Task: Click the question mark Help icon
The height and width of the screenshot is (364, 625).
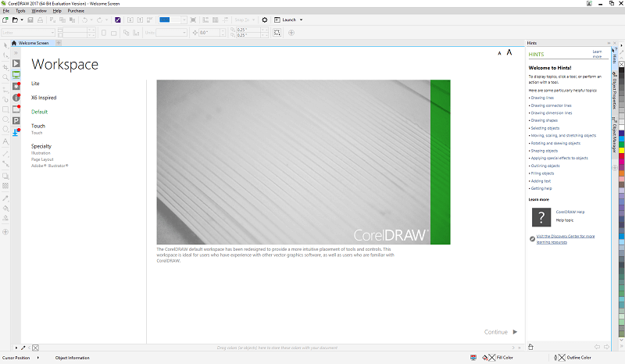Action: pos(541,217)
